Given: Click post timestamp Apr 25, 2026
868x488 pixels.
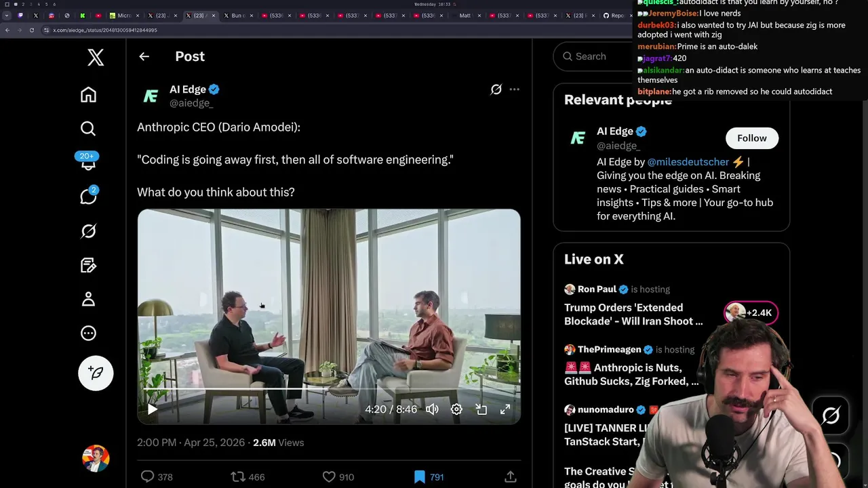Looking at the screenshot, I should (x=191, y=443).
